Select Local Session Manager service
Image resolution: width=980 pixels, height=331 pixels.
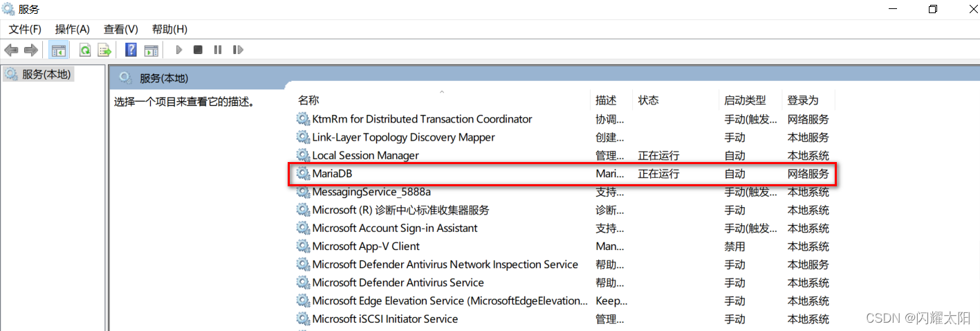[x=365, y=155]
